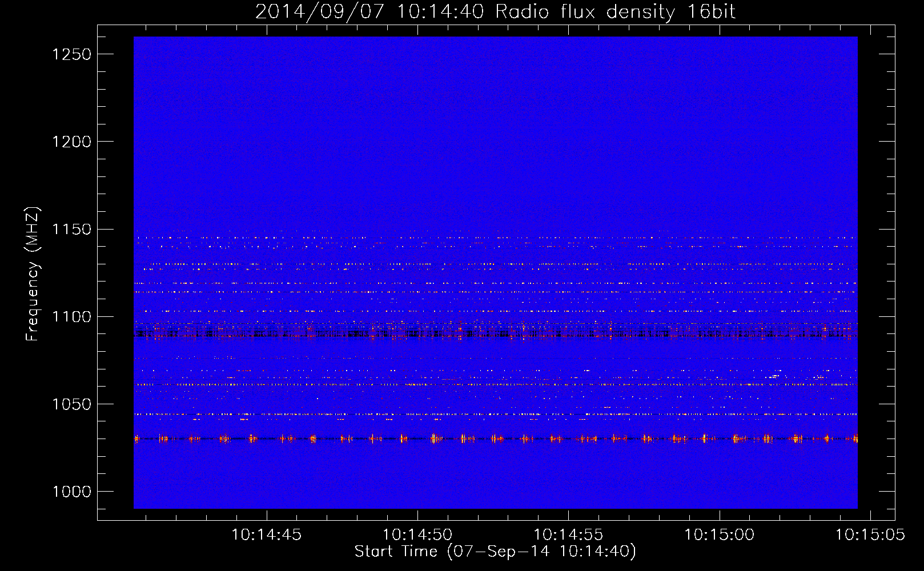This screenshot has width=924, height=571.
Task: Click the "Start Time (07-Sep-14 10:14:40)" axis label
Action: (x=495, y=552)
